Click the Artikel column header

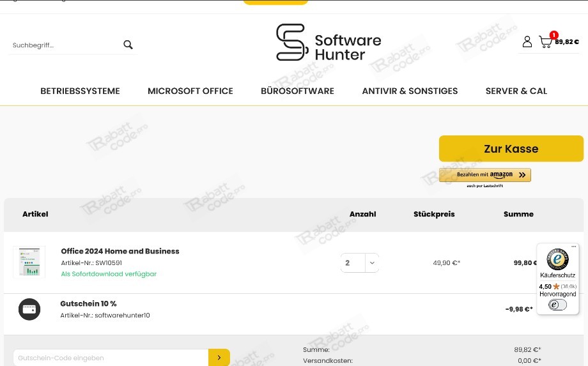coord(35,214)
